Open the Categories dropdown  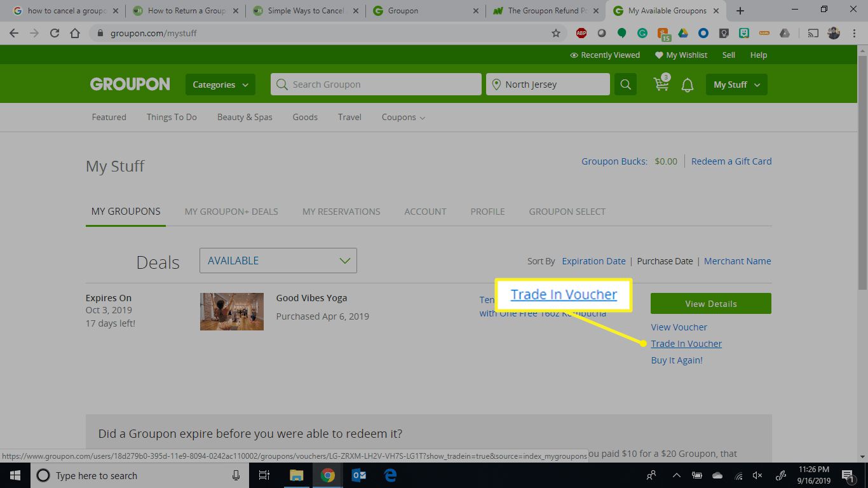pyautogui.click(x=220, y=85)
